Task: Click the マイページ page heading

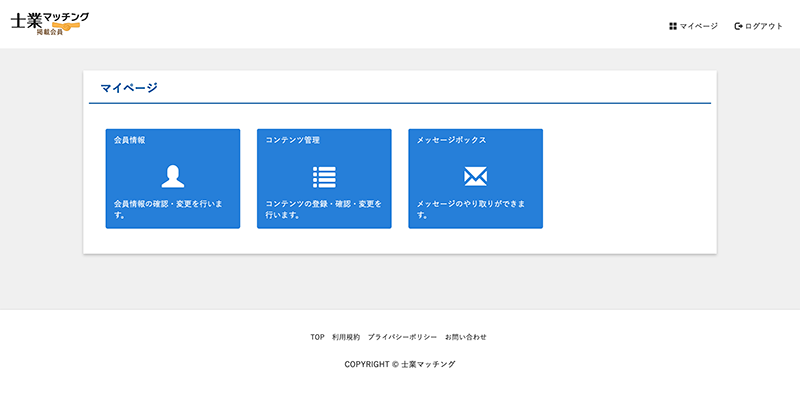Action: (129, 88)
